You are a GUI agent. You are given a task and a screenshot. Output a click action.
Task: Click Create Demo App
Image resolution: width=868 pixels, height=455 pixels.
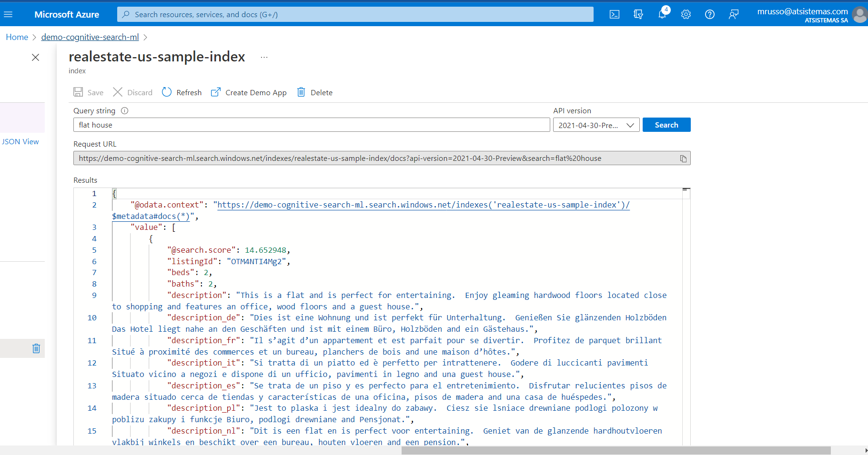[249, 92]
